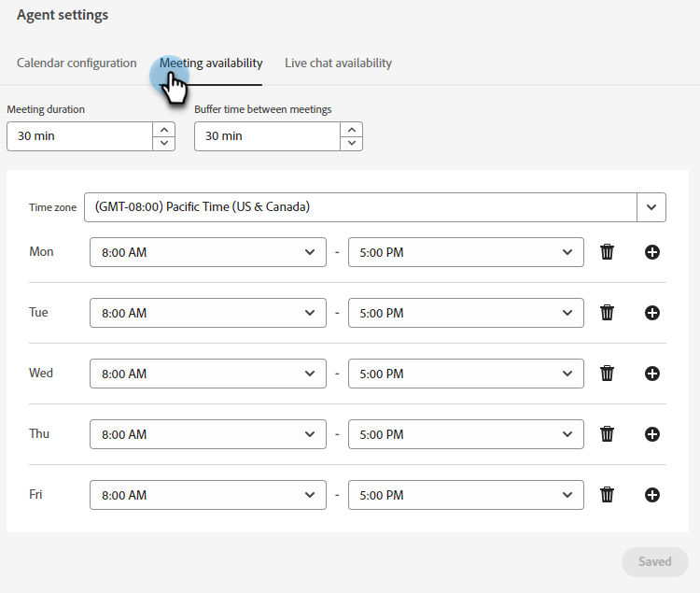Delete Friday's availability row
The height and width of the screenshot is (593, 700).
[x=607, y=495]
